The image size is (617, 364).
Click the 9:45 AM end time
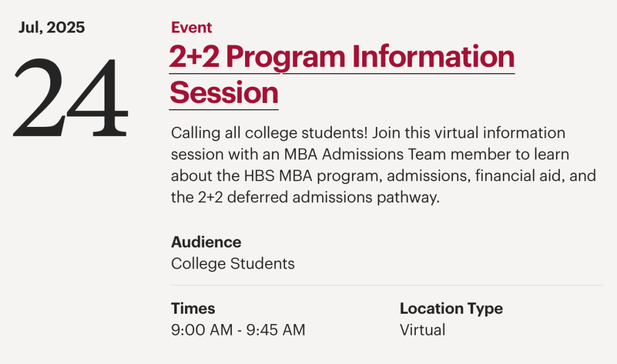pos(276,330)
